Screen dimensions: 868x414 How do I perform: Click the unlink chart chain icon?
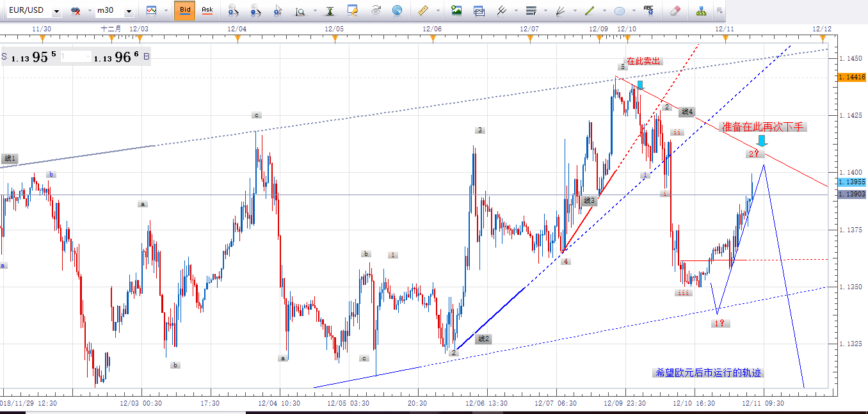pos(76,11)
